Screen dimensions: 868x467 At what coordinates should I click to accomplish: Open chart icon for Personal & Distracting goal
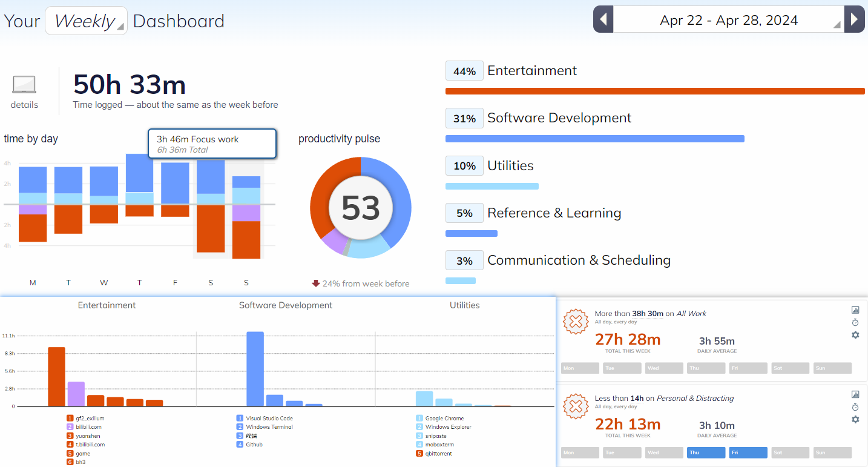[x=855, y=394]
